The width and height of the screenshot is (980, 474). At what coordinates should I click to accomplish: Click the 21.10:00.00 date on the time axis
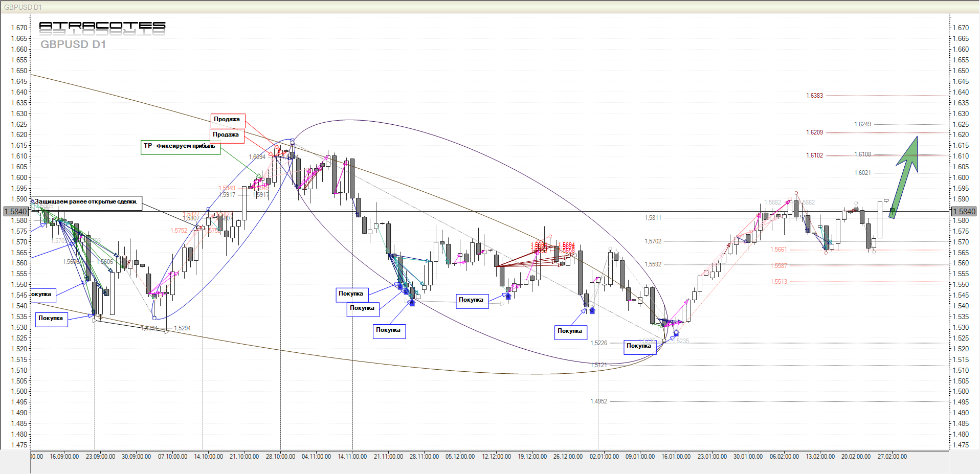coord(244,457)
